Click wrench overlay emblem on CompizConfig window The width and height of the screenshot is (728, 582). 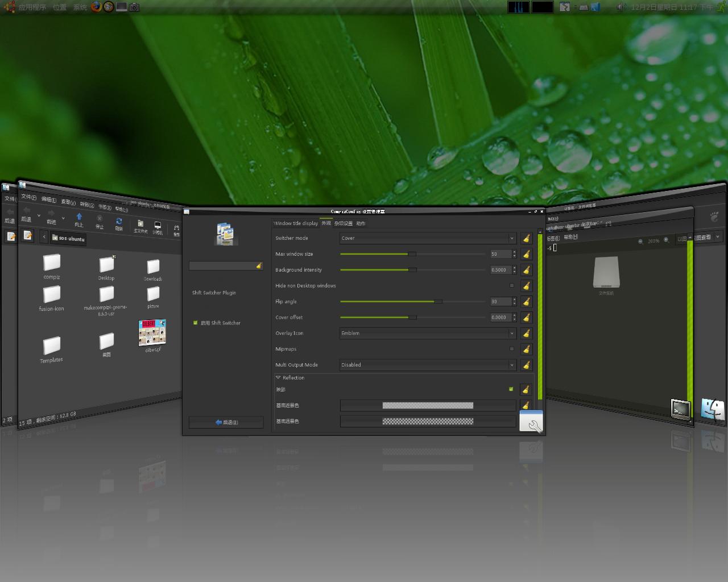(531, 421)
